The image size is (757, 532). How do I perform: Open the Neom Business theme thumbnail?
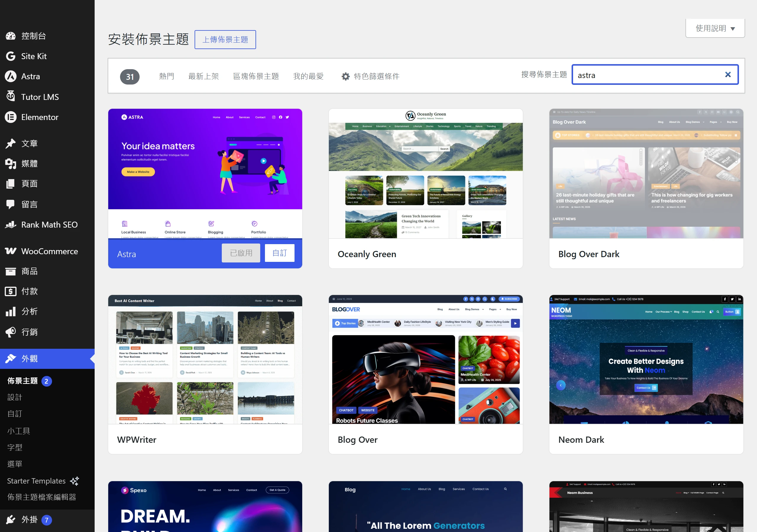646,507
